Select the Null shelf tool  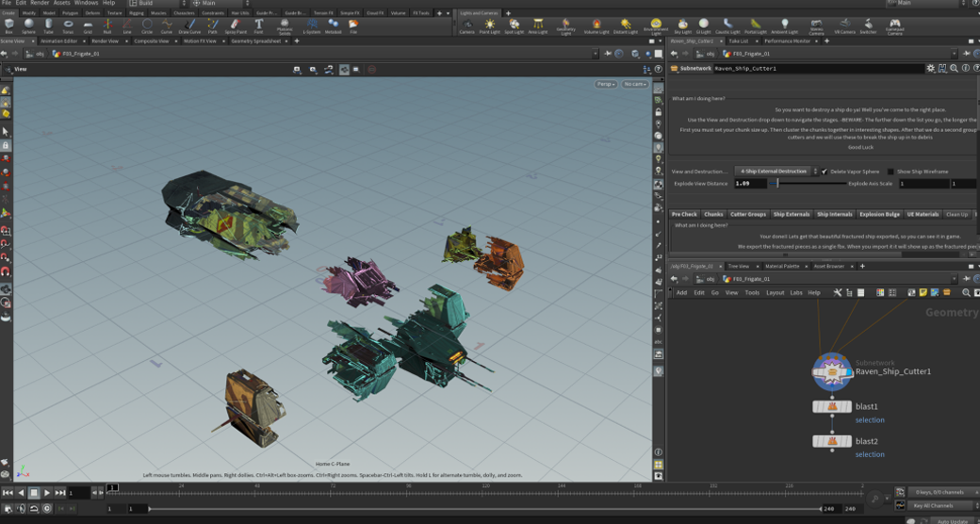coord(106,25)
